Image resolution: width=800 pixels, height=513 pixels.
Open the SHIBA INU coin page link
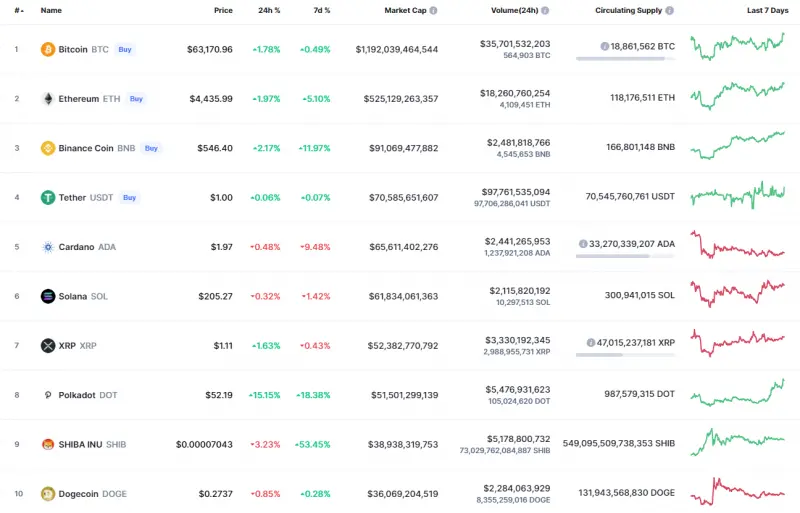coord(83,445)
